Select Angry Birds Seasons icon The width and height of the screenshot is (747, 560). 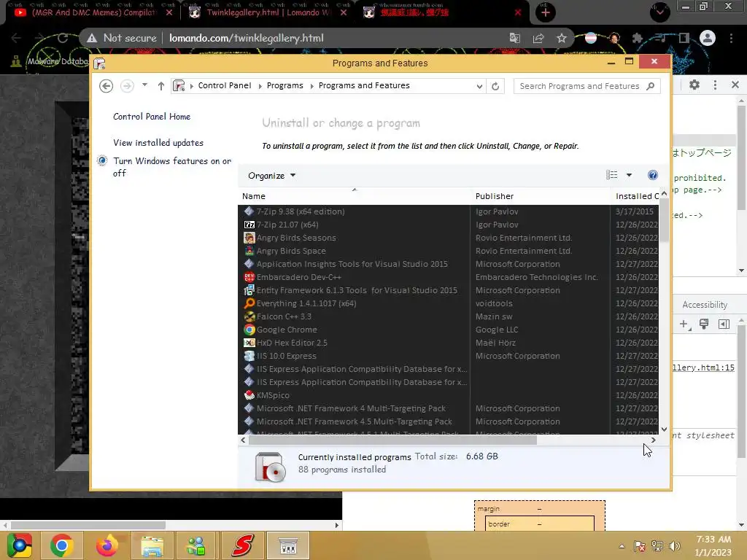point(249,238)
